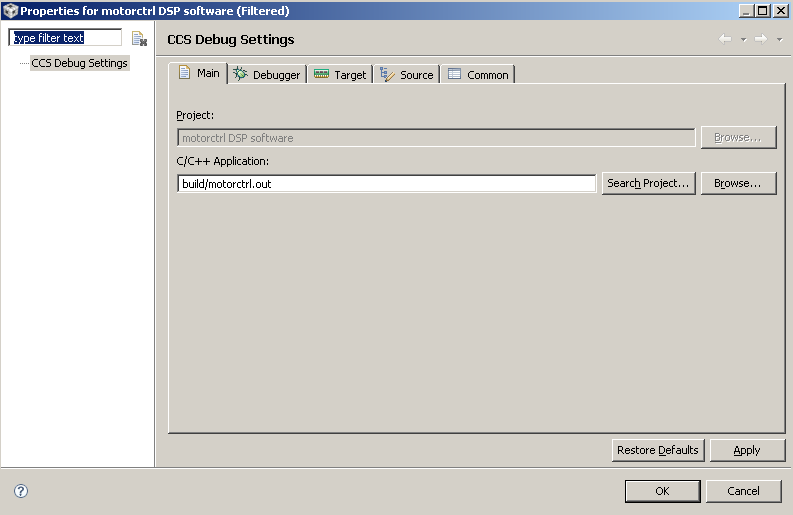Switch to the Main tab
The height and width of the screenshot is (515, 793).
coord(199,73)
